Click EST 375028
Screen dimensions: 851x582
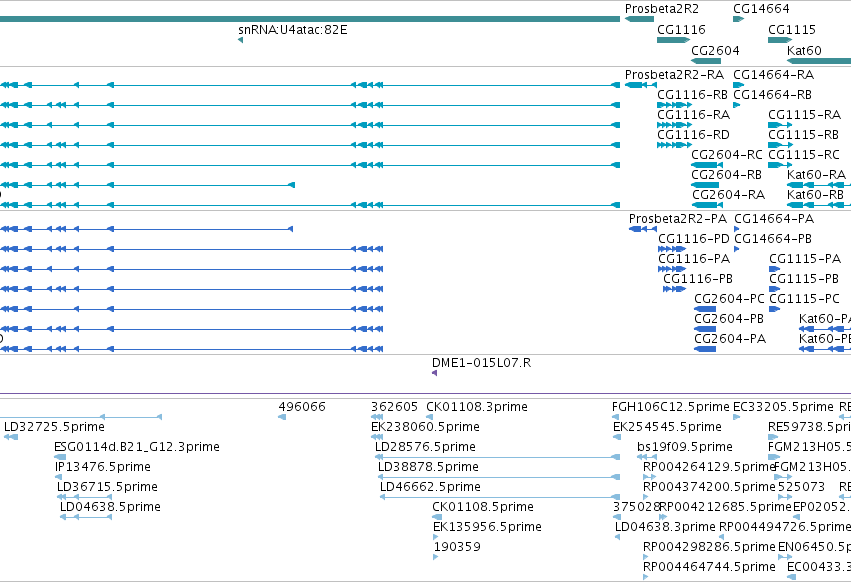616,517
